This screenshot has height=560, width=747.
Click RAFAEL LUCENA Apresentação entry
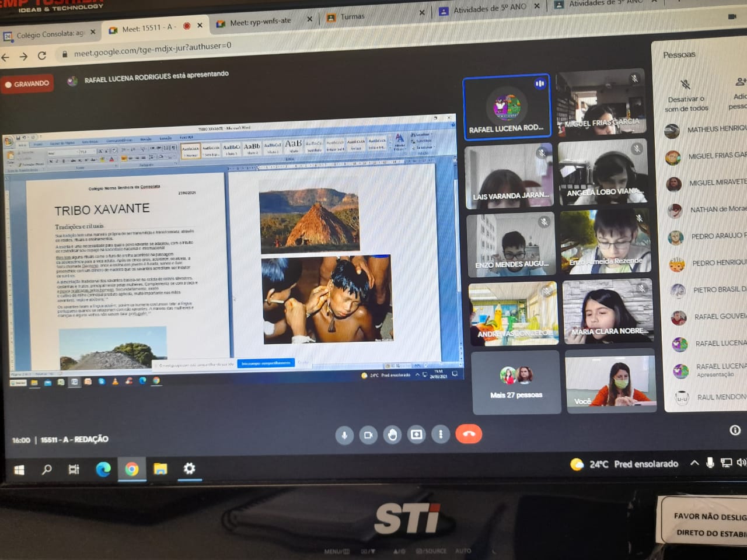tap(710, 370)
